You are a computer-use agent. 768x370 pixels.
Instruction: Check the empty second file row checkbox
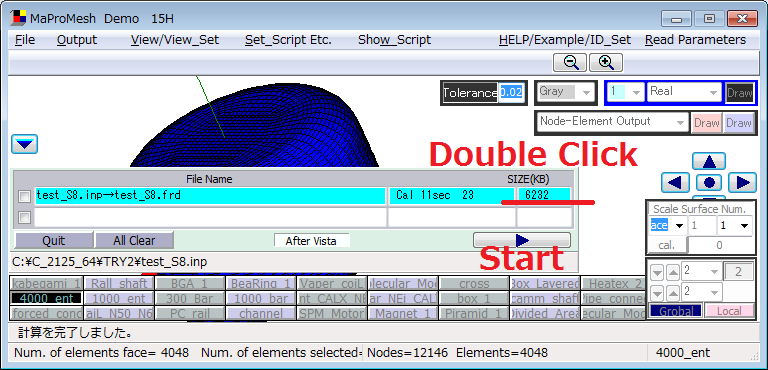pos(24,218)
